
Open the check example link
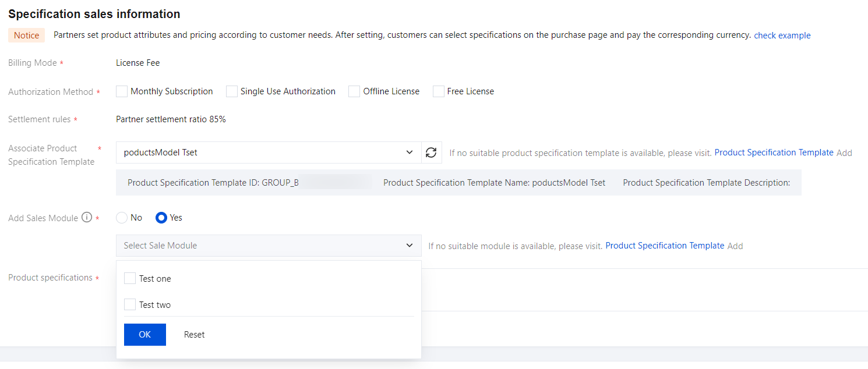coord(782,35)
